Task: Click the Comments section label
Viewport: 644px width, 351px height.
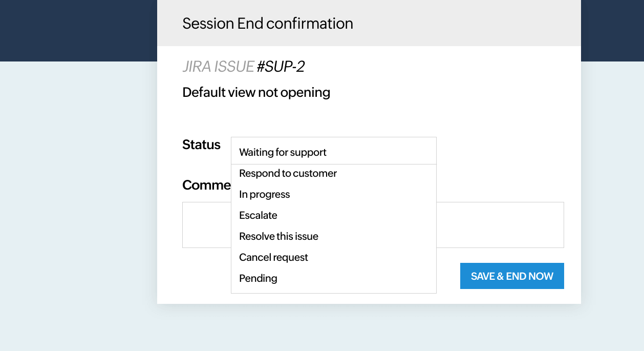Action: click(205, 185)
